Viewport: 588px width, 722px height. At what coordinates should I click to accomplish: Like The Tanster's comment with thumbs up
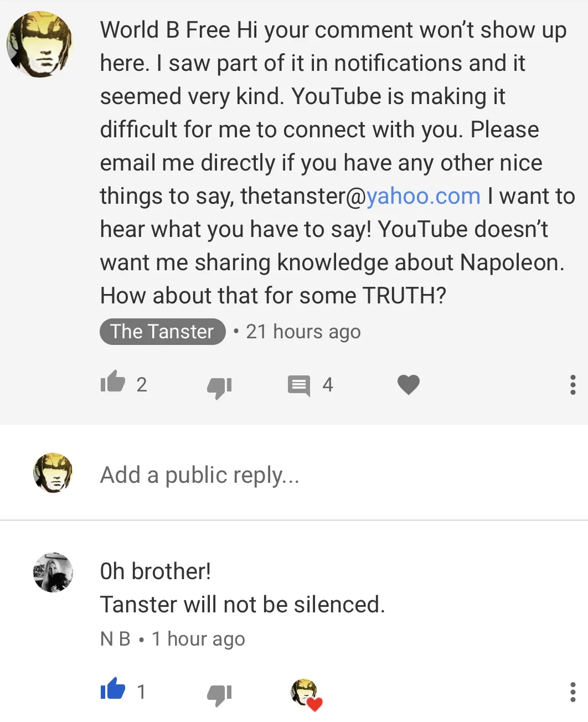click(x=113, y=381)
